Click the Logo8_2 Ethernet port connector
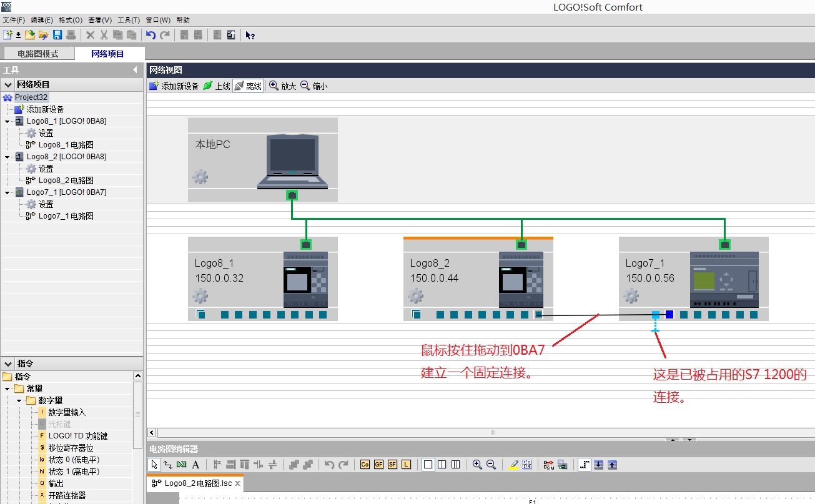Viewport: 815px width, 504px height. 521,244
